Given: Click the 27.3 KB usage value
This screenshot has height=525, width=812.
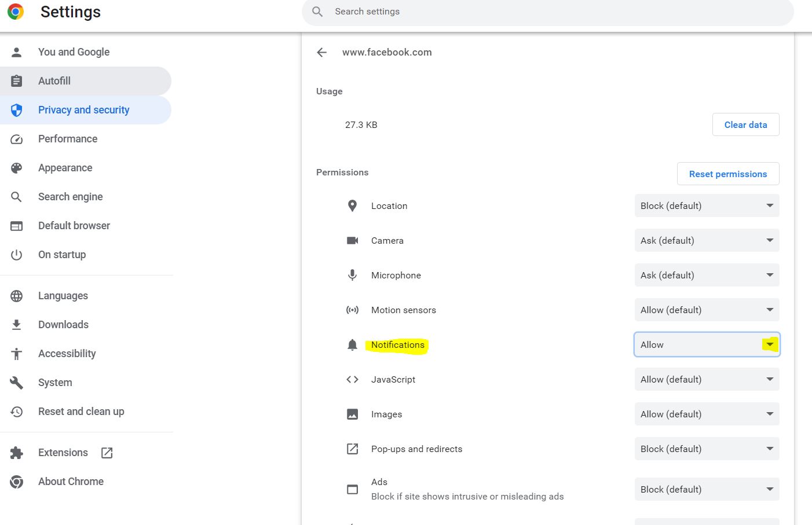Looking at the screenshot, I should pos(361,125).
